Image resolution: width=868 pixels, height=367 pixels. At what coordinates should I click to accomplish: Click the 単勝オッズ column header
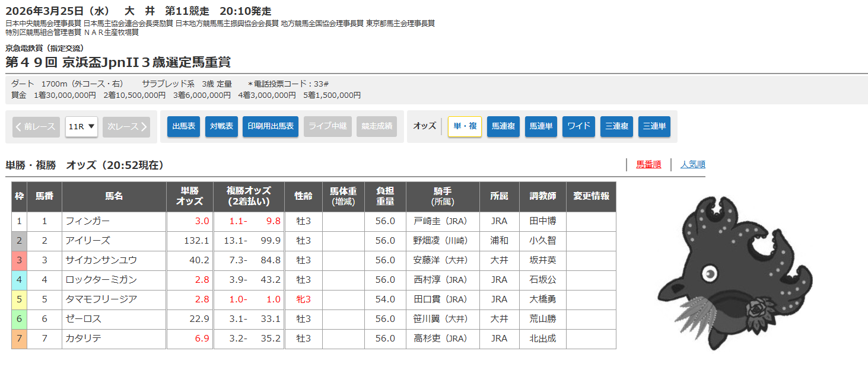point(190,196)
